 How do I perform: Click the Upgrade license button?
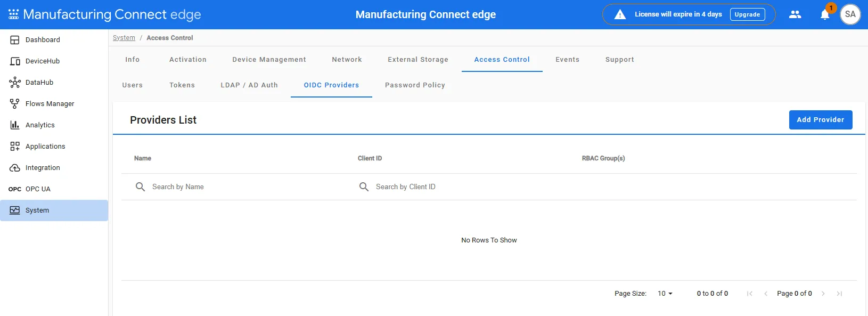[747, 14]
